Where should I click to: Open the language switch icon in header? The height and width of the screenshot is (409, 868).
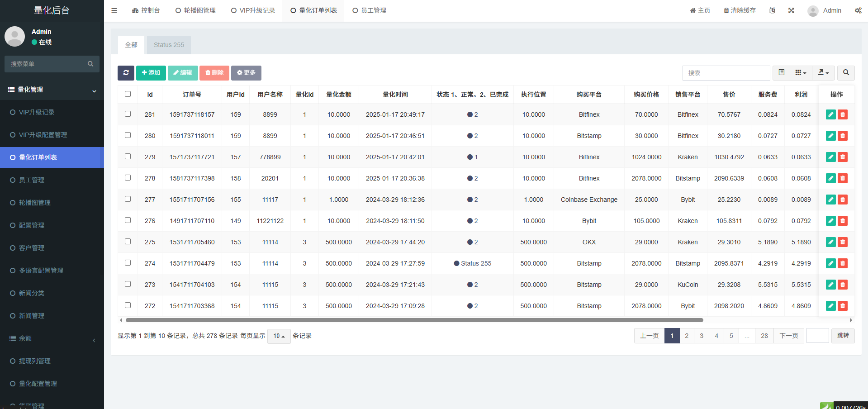tap(772, 10)
